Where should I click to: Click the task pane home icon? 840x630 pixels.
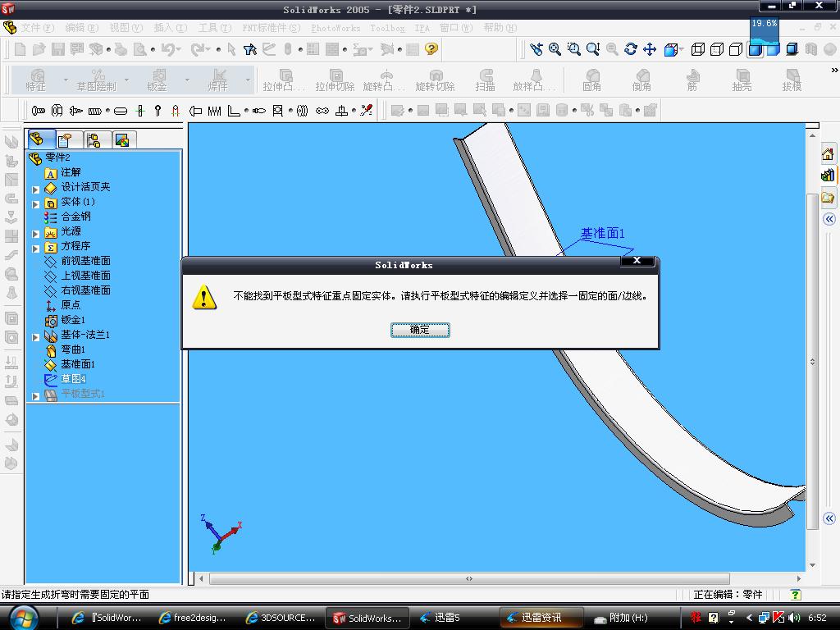click(828, 154)
